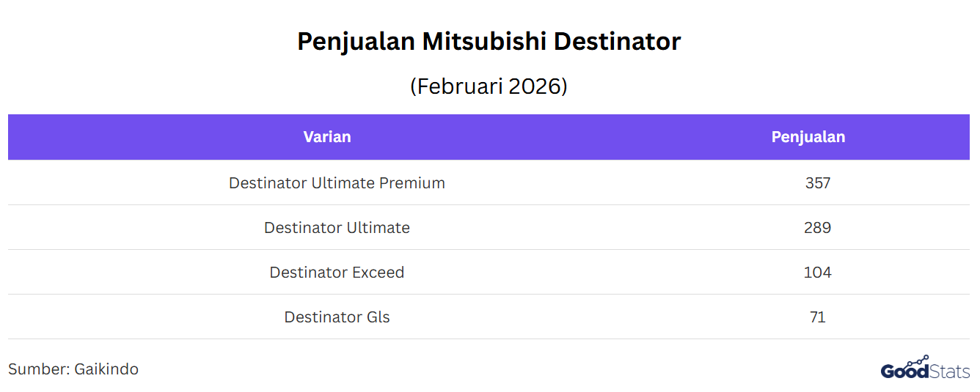The height and width of the screenshot is (392, 980).
Task: Click the sales value 104
Action: point(817,272)
